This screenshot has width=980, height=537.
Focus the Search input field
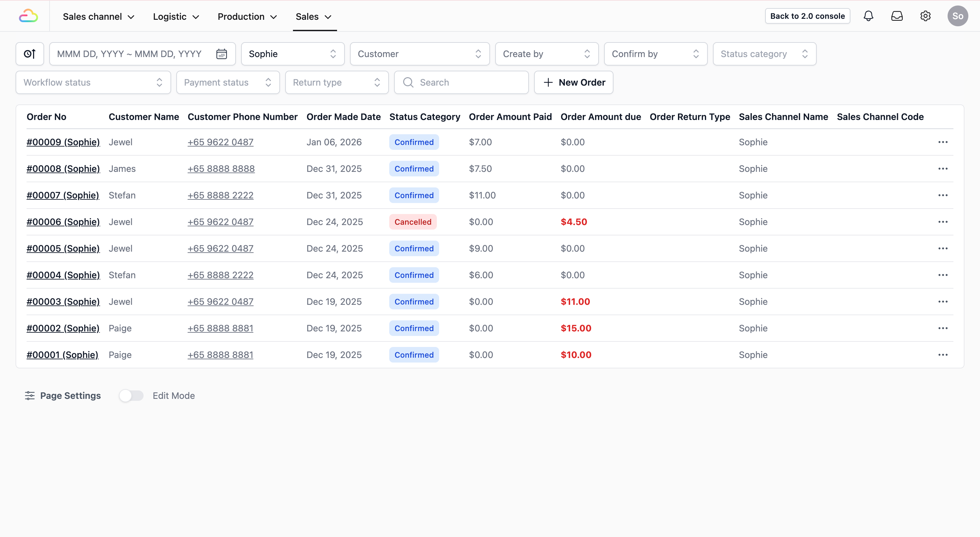468,82
